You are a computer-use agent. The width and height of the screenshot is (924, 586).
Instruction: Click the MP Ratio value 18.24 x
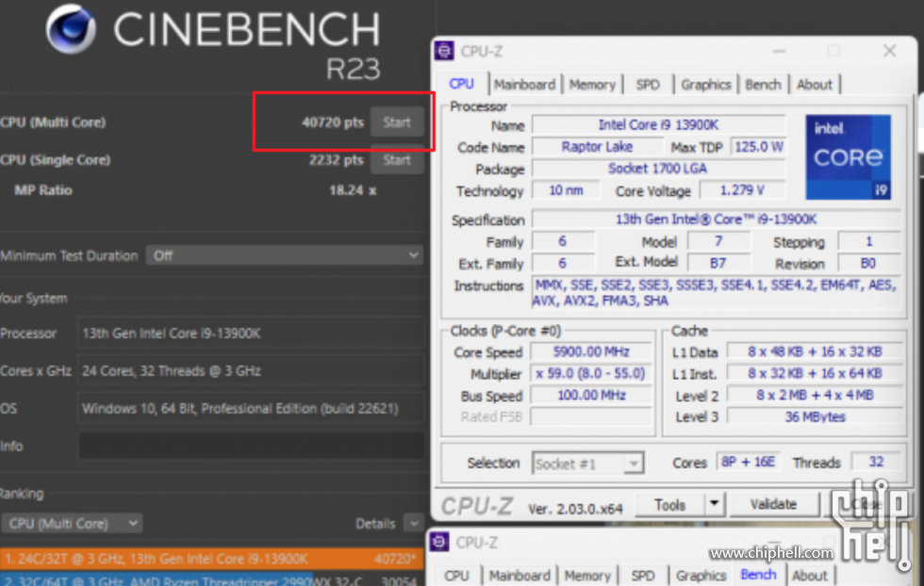(x=353, y=190)
